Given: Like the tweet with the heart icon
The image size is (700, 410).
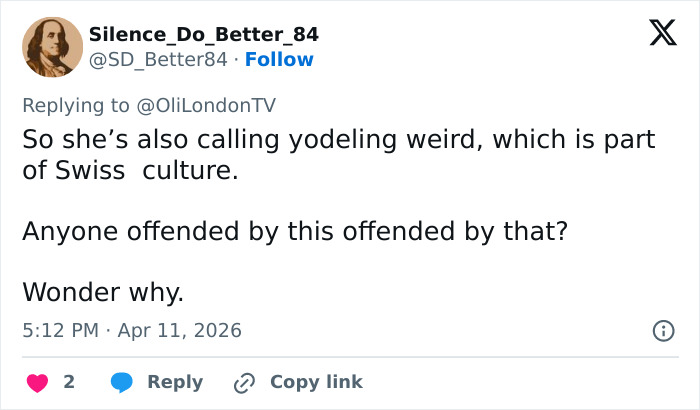Looking at the screenshot, I should tap(37, 382).
